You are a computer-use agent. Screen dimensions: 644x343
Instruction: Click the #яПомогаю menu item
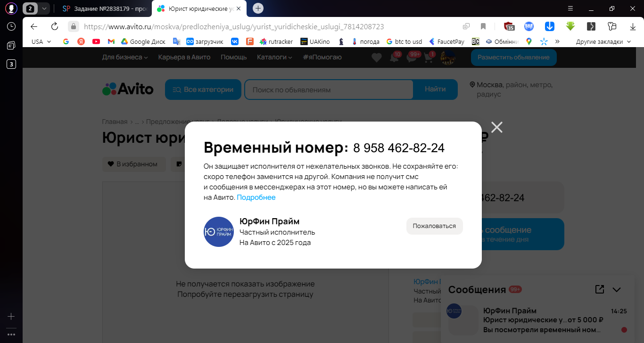(x=322, y=57)
